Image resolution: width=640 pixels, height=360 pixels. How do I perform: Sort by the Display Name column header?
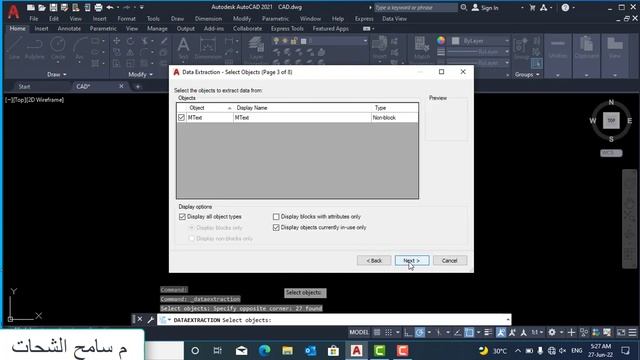point(302,108)
